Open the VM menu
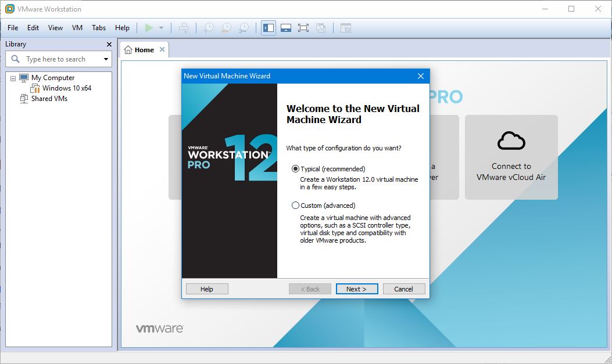 pos(77,28)
